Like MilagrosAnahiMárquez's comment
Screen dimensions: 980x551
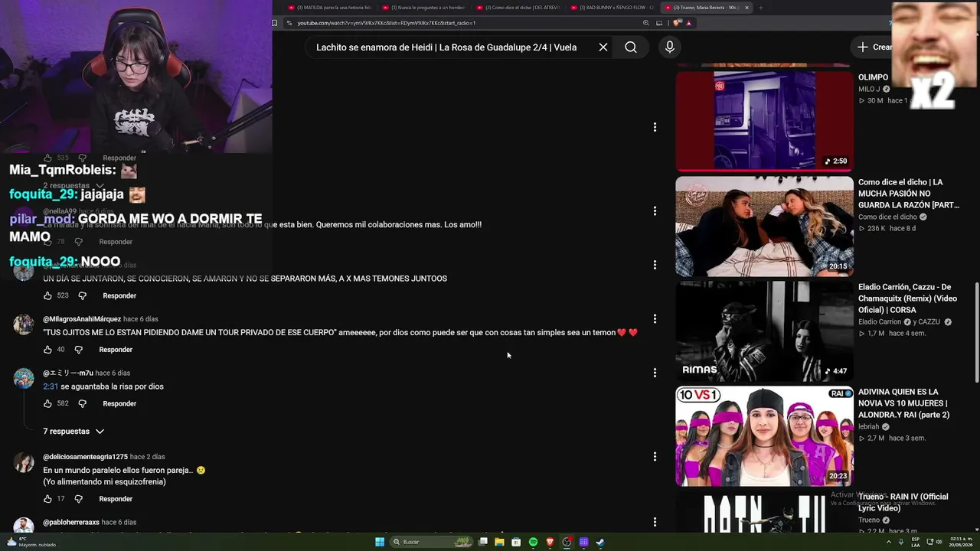pyautogui.click(x=47, y=350)
